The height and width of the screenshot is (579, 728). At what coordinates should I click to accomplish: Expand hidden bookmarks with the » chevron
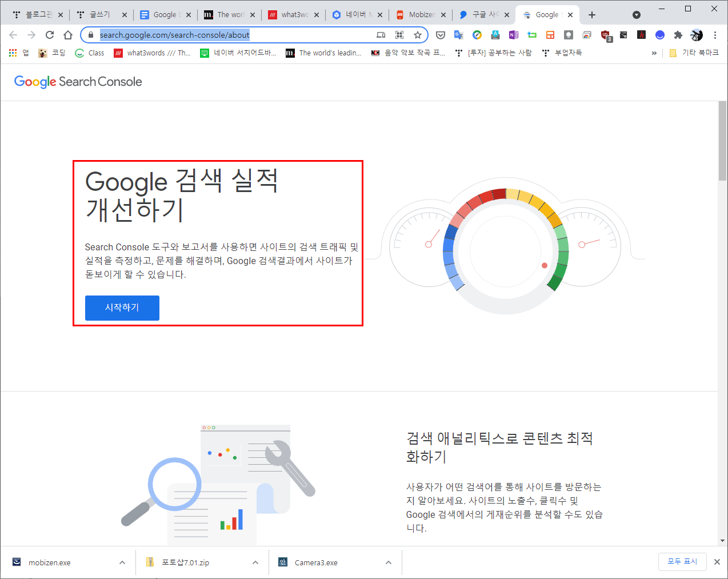654,53
